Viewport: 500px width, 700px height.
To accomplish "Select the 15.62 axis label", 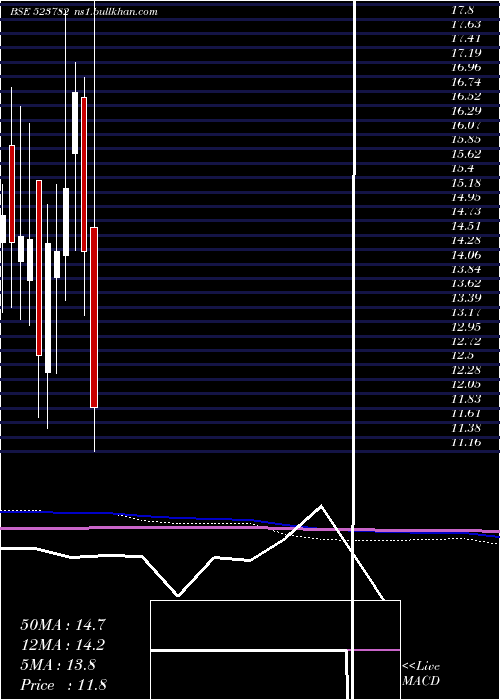I will pos(466,154).
